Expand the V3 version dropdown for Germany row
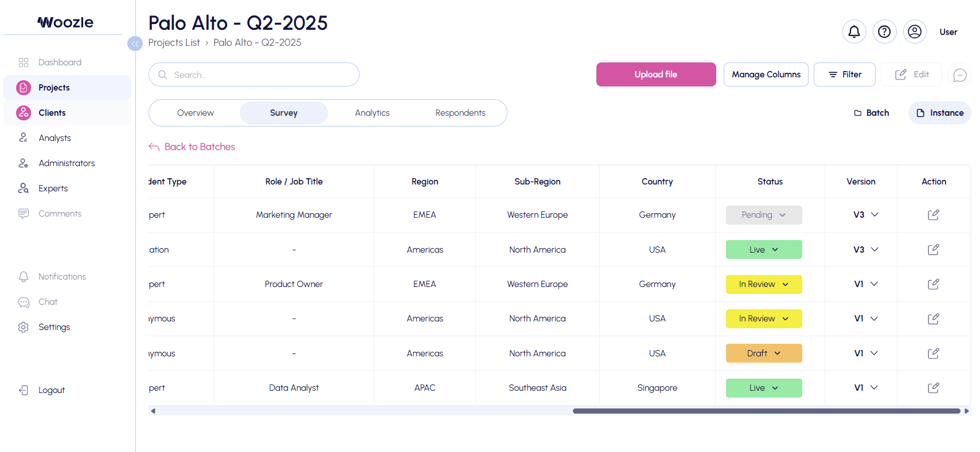Viewport: 980px width, 452px height. 865,215
